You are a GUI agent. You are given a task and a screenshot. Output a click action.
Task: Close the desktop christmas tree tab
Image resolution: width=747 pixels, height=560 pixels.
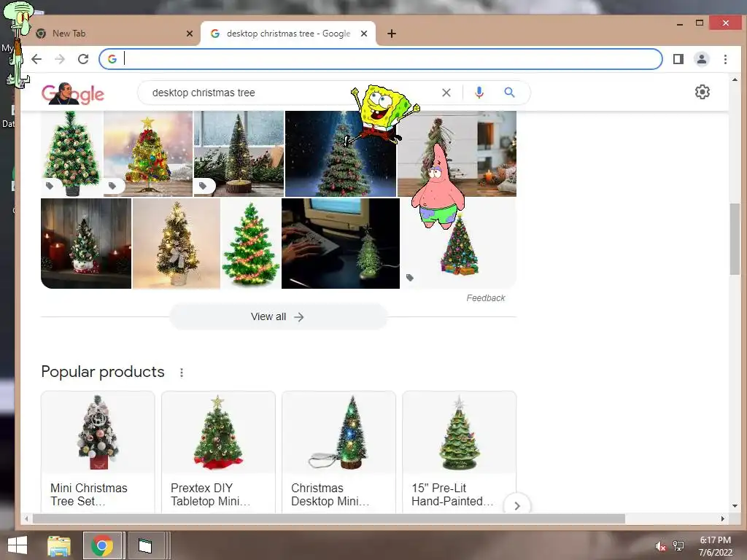click(x=364, y=34)
